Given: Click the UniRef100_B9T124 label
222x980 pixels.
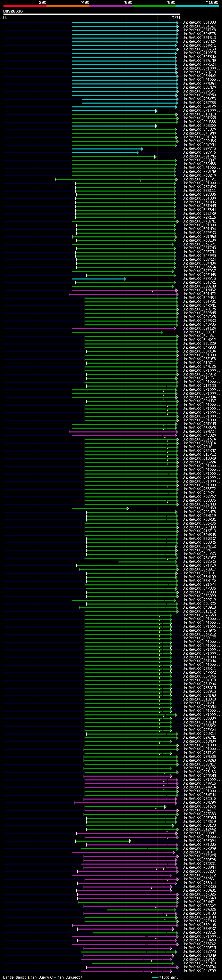Looking at the screenshot, I should [x=199, y=328].
